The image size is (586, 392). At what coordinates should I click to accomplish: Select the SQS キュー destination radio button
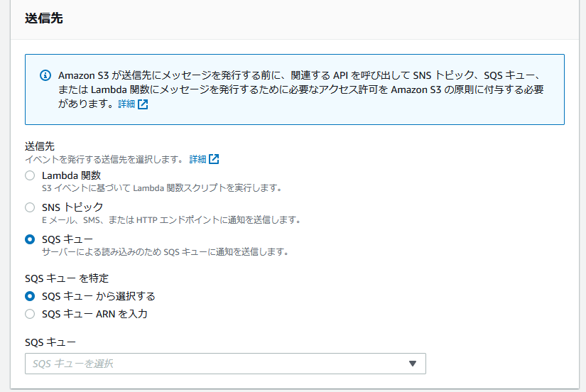30,239
